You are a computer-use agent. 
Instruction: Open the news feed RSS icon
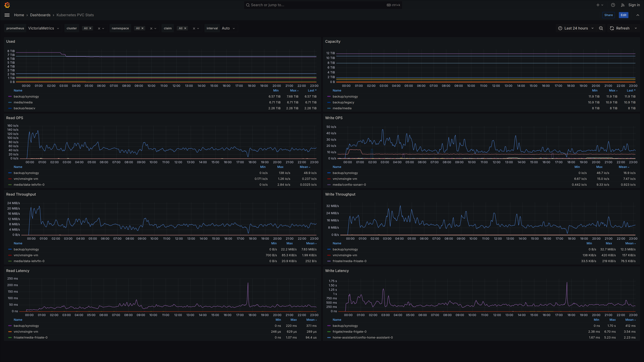click(623, 5)
